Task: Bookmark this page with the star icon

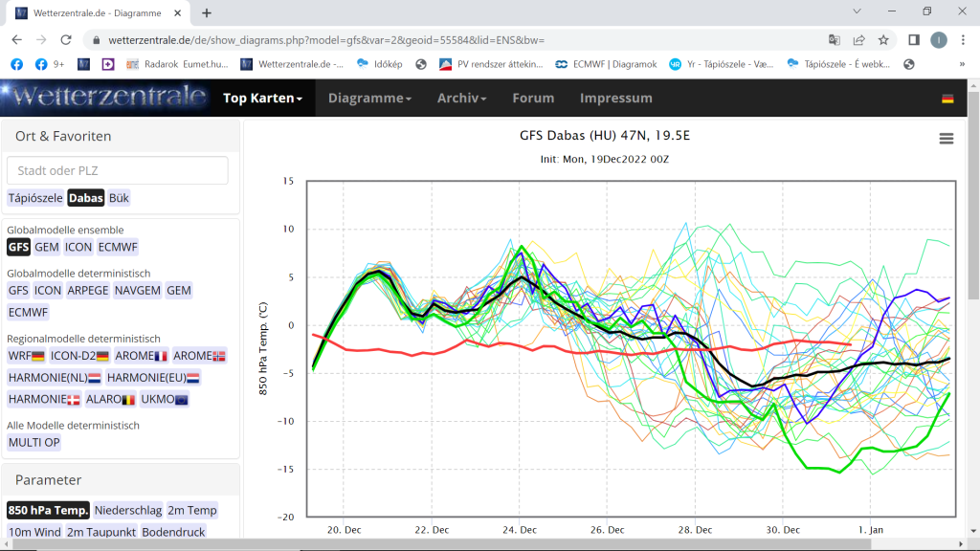Action: [883, 40]
